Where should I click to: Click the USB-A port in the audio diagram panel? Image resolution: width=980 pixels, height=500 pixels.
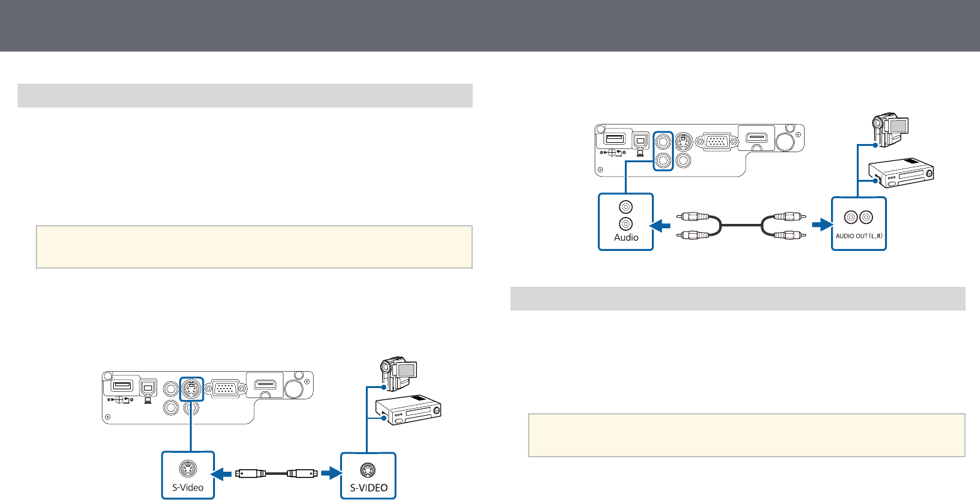pos(615,138)
